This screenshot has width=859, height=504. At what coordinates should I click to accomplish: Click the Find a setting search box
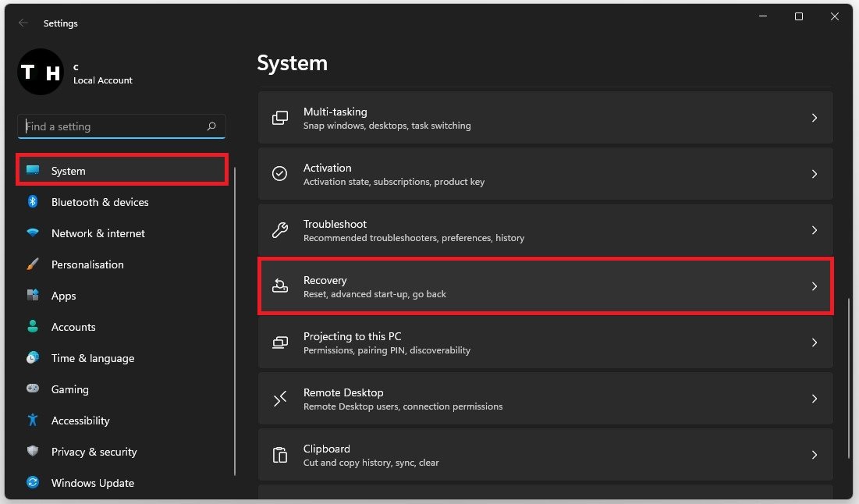tap(113, 126)
